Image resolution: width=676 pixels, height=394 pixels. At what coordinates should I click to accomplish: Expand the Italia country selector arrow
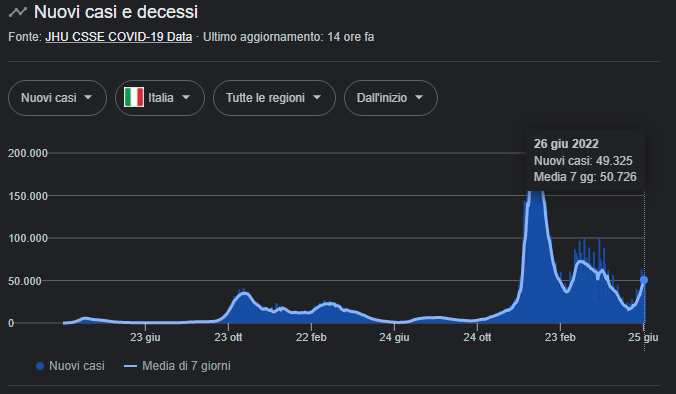coord(186,97)
